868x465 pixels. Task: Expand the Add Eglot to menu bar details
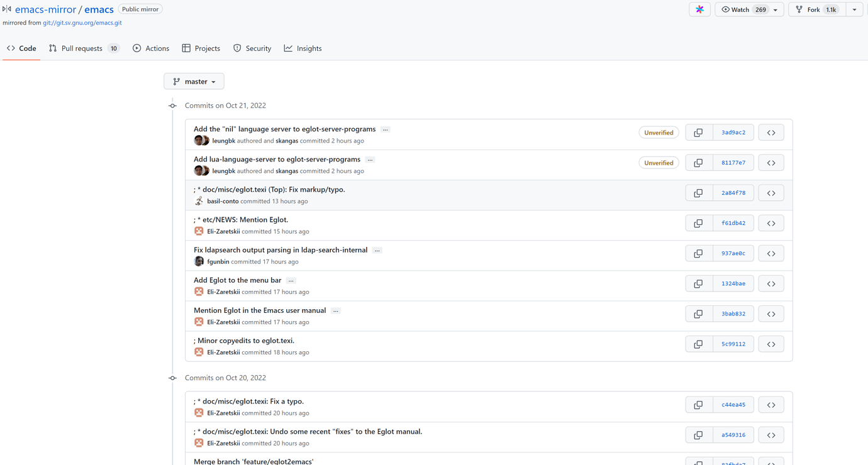(291, 280)
